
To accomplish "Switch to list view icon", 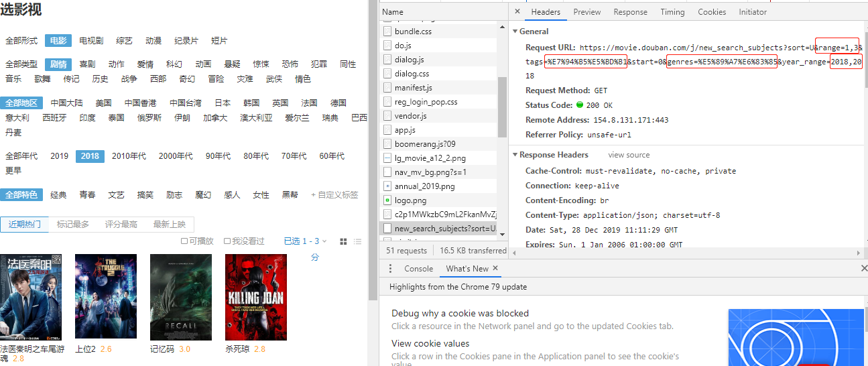I will pyautogui.click(x=357, y=241).
